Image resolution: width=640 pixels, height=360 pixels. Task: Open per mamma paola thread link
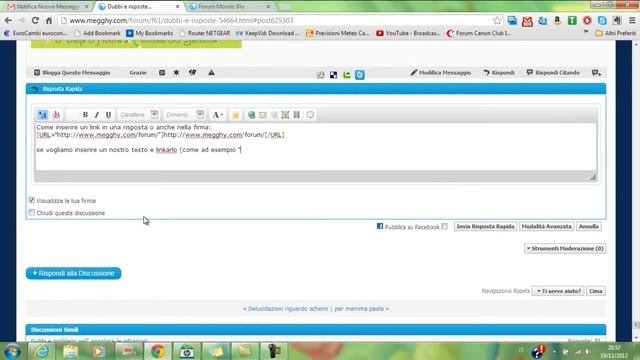pyautogui.click(x=359, y=309)
